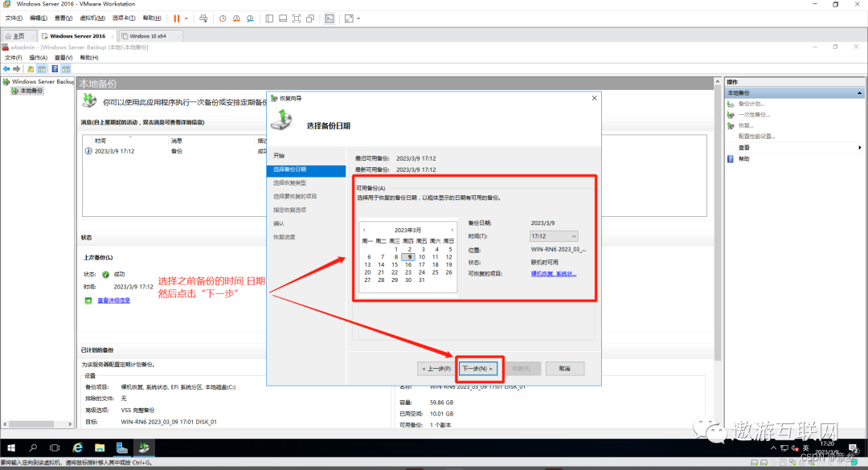Screen dimensions: 868x470
Task: Close the 恢复向导 dialog
Action: pyautogui.click(x=595, y=98)
